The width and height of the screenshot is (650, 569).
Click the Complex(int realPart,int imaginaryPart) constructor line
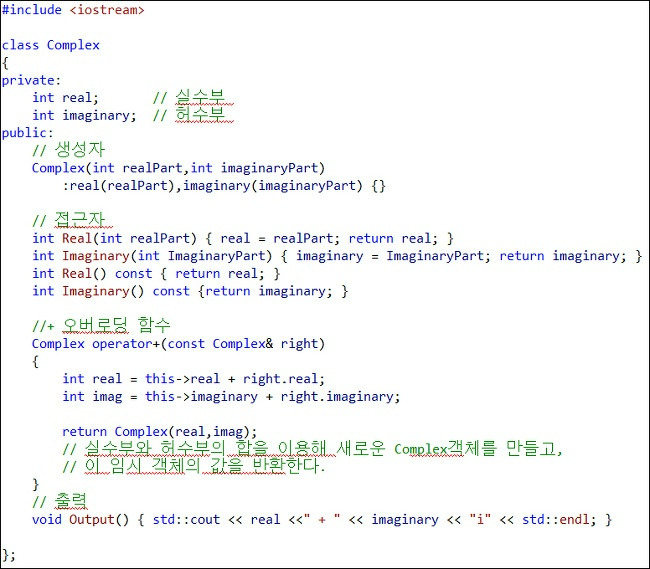point(178,168)
